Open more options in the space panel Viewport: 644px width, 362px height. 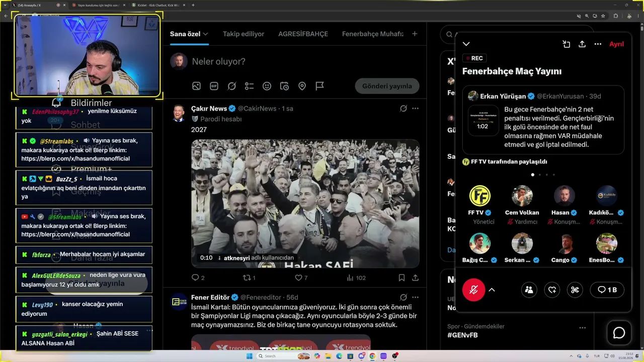pyautogui.click(x=598, y=44)
